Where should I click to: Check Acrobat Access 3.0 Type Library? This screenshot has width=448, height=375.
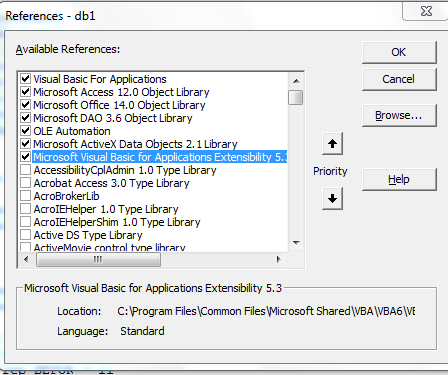(25, 183)
